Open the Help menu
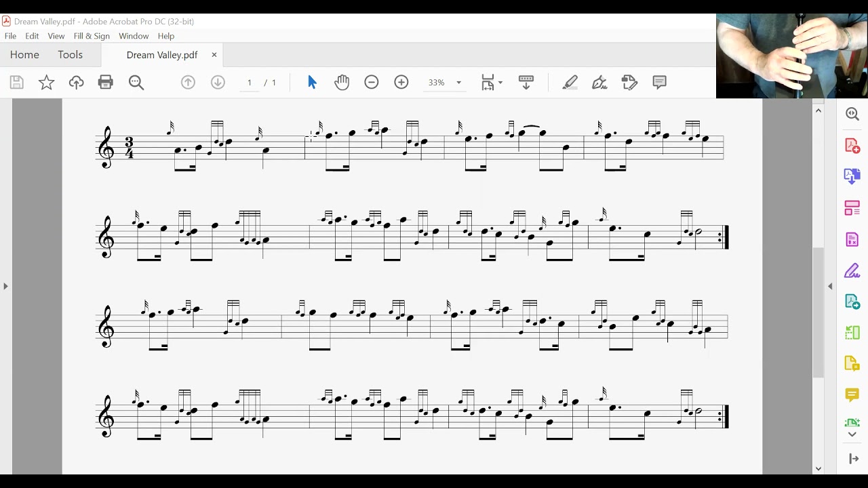The height and width of the screenshot is (488, 868). [x=166, y=36]
